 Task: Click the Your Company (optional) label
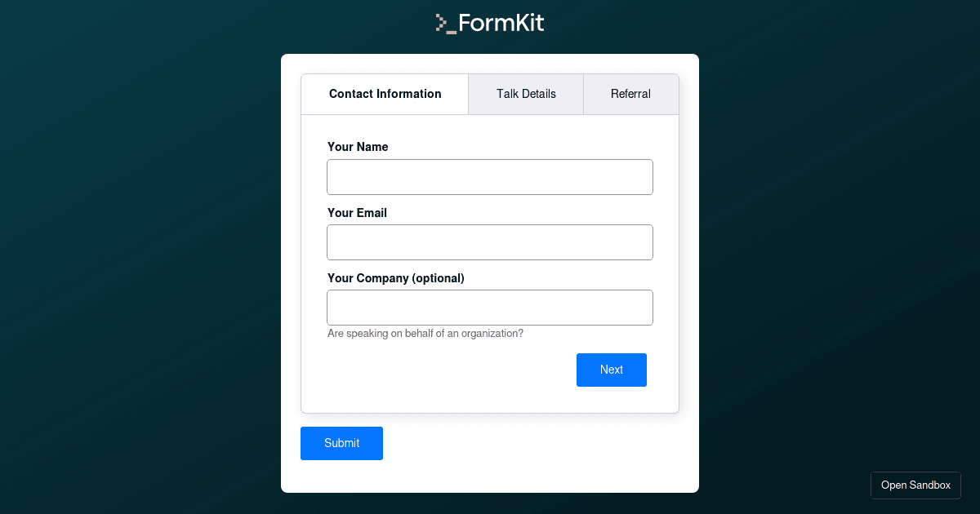pos(395,278)
